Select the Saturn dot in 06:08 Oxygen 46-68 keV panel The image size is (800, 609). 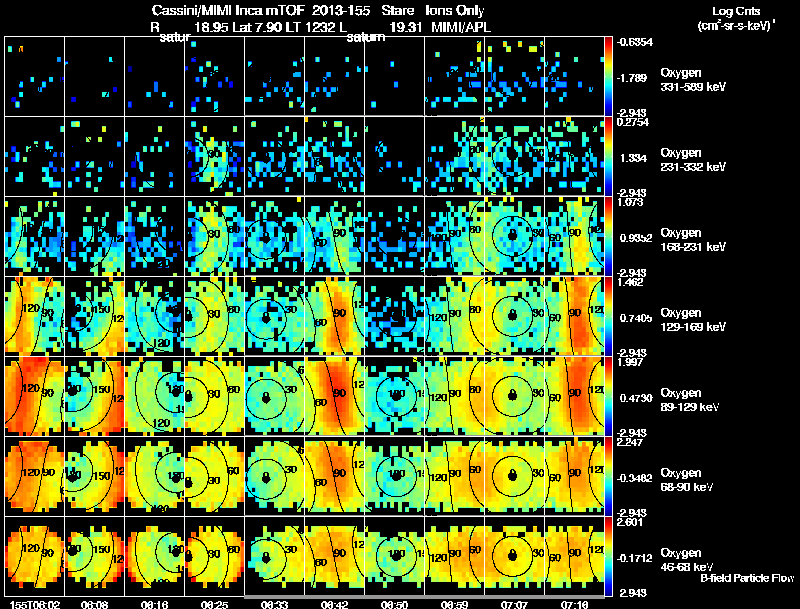click(x=72, y=550)
